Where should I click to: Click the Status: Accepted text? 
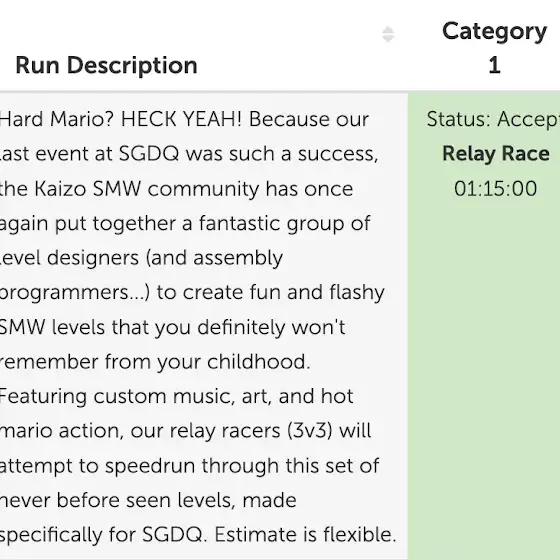[x=493, y=119]
